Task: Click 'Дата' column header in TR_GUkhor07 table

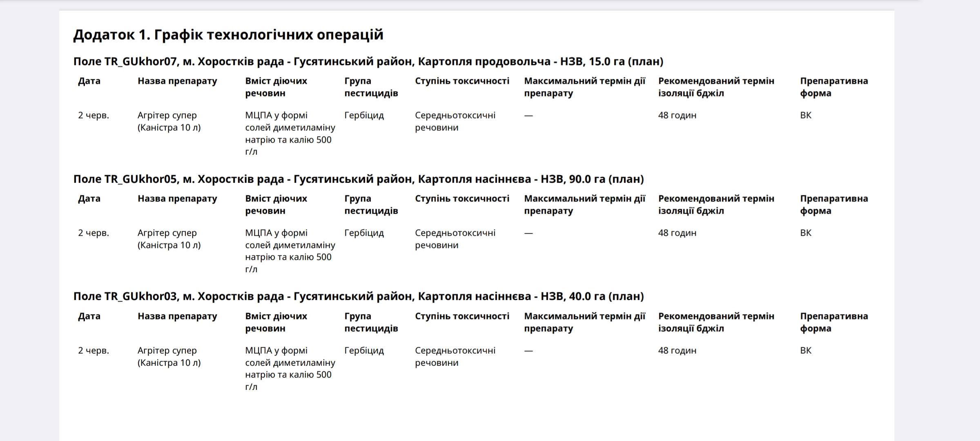Action: click(x=89, y=81)
